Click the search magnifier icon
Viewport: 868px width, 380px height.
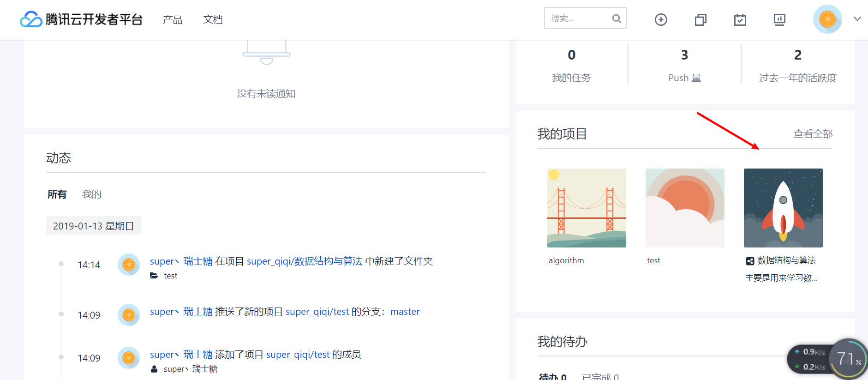click(x=617, y=18)
